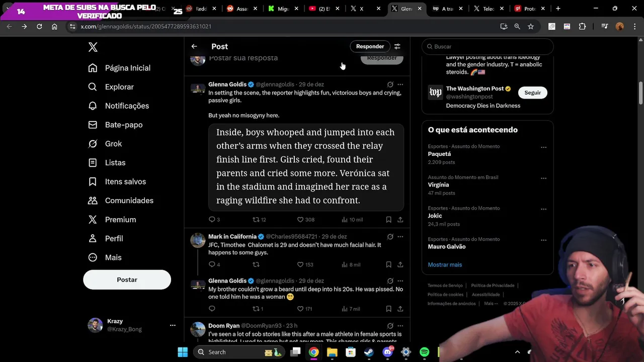Open Grok icon on Doom Ryan's reply
644x362 pixels.
tap(390, 326)
